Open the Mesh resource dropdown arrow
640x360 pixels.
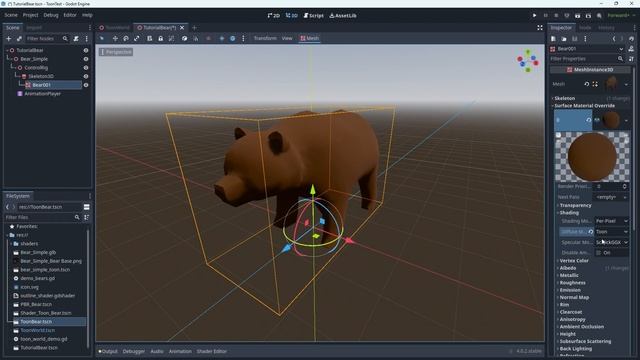click(x=626, y=84)
